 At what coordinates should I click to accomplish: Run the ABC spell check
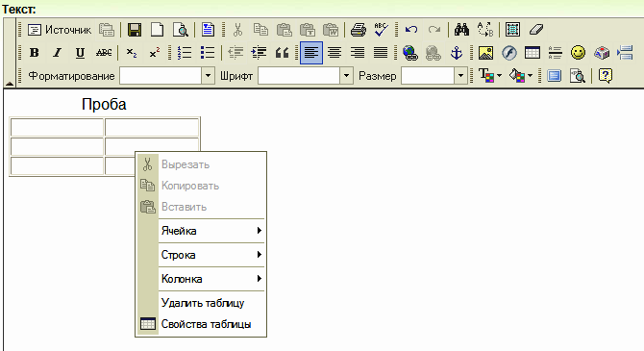382,30
